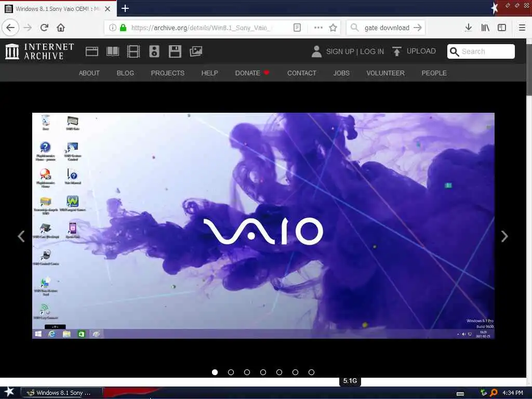Open the HELP menu item
Screen dimensions: 532x399
point(210,73)
